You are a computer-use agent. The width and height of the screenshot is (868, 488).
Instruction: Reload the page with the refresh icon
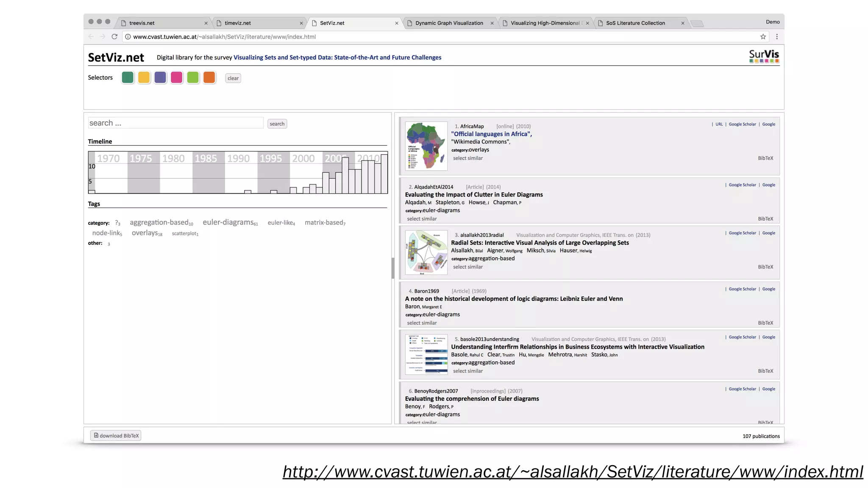pos(114,37)
